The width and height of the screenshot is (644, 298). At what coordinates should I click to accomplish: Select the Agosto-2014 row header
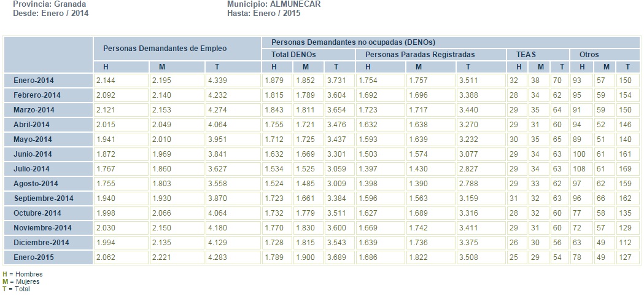pyautogui.click(x=35, y=184)
